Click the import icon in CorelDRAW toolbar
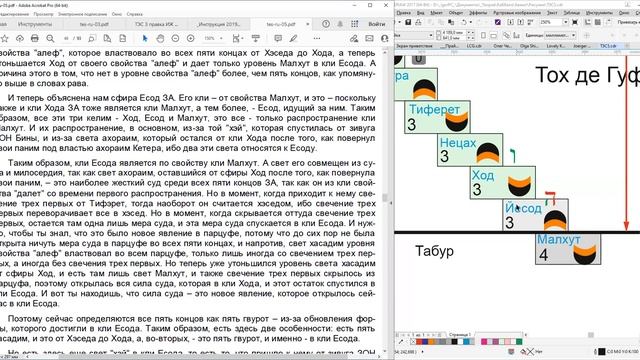 [511, 22]
